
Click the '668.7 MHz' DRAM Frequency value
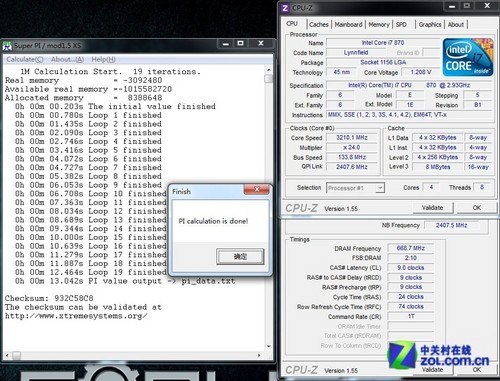pos(411,248)
